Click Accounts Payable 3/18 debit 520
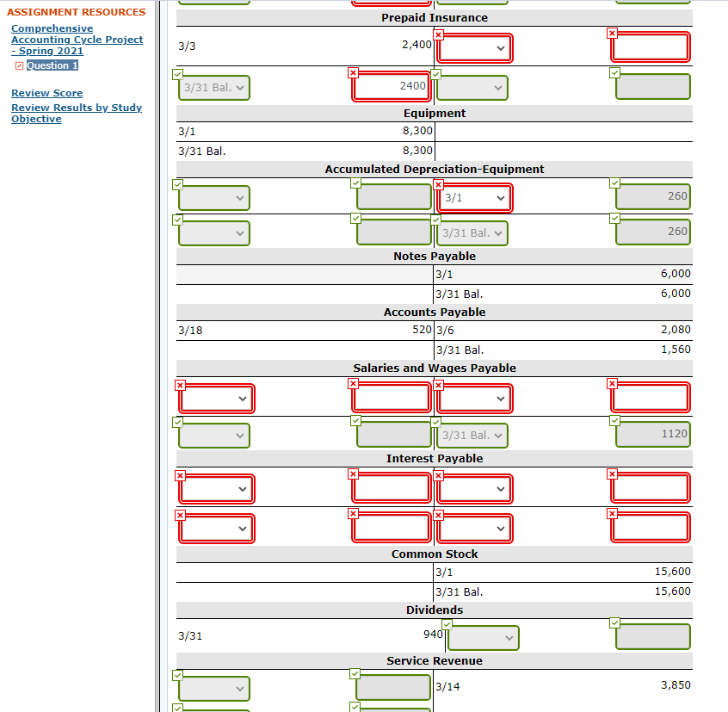The image size is (728, 712). [x=422, y=330]
